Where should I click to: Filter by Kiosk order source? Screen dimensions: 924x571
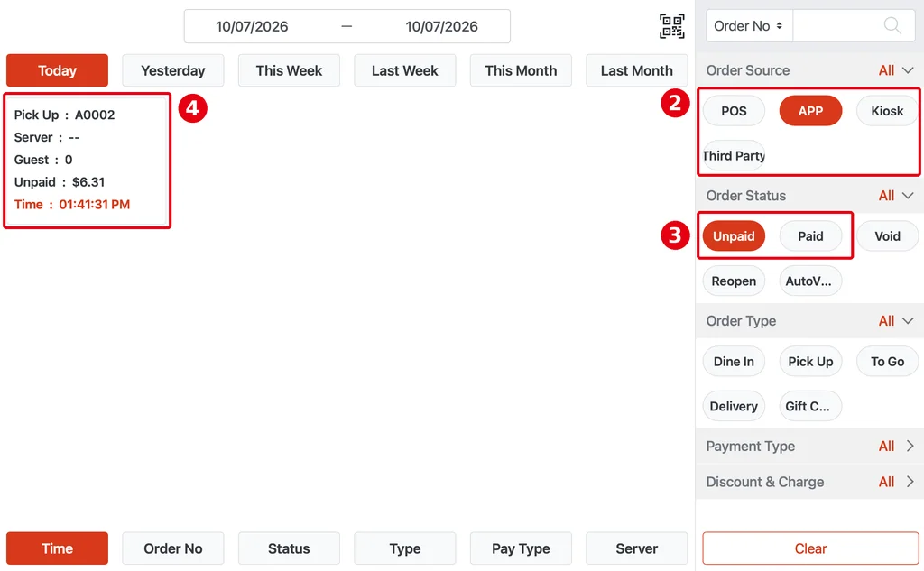click(887, 111)
